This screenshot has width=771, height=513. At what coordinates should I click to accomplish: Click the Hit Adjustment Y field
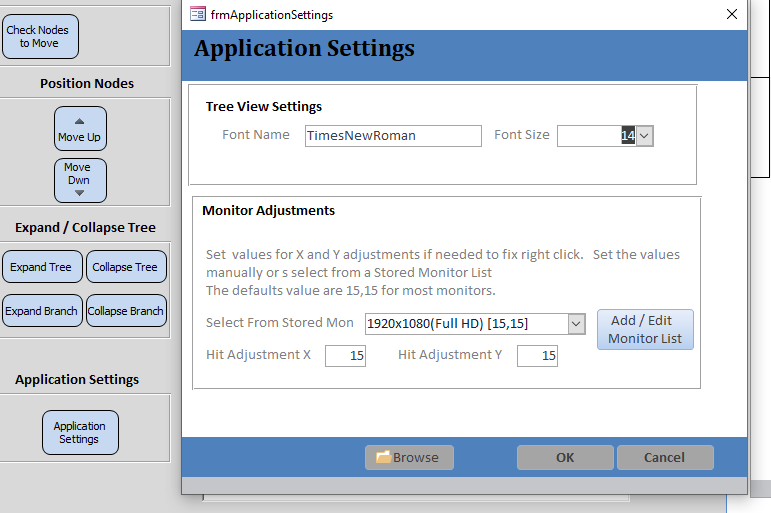pos(537,356)
